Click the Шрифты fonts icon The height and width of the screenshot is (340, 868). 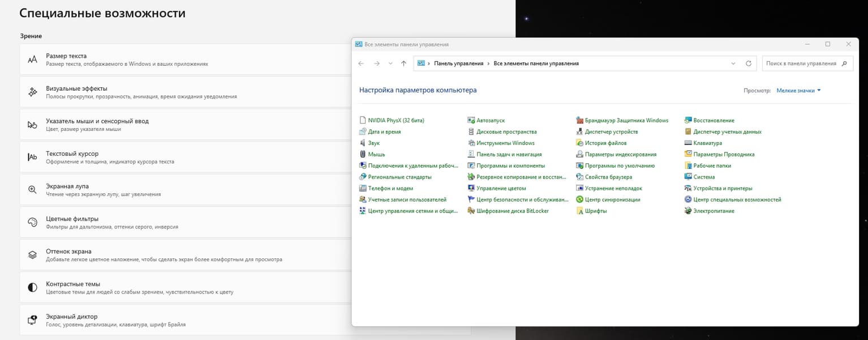pos(579,211)
